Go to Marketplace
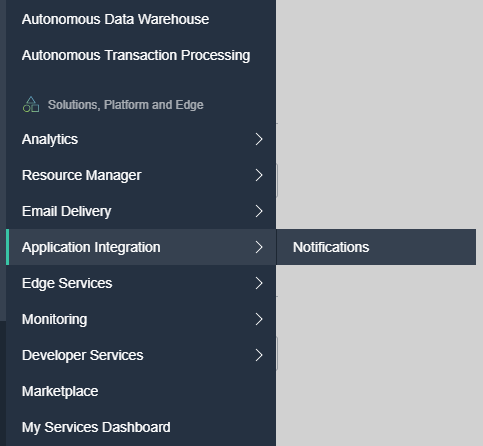The image size is (483, 446). point(141,391)
